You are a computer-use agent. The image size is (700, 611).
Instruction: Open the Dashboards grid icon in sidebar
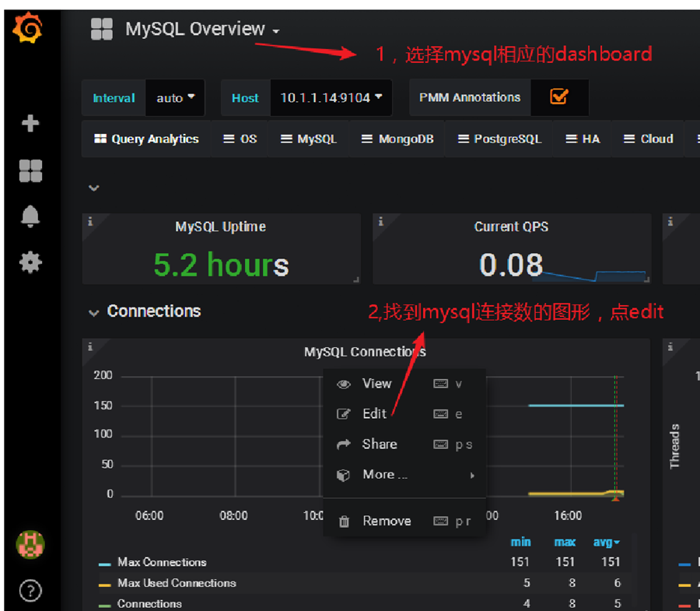click(x=30, y=170)
